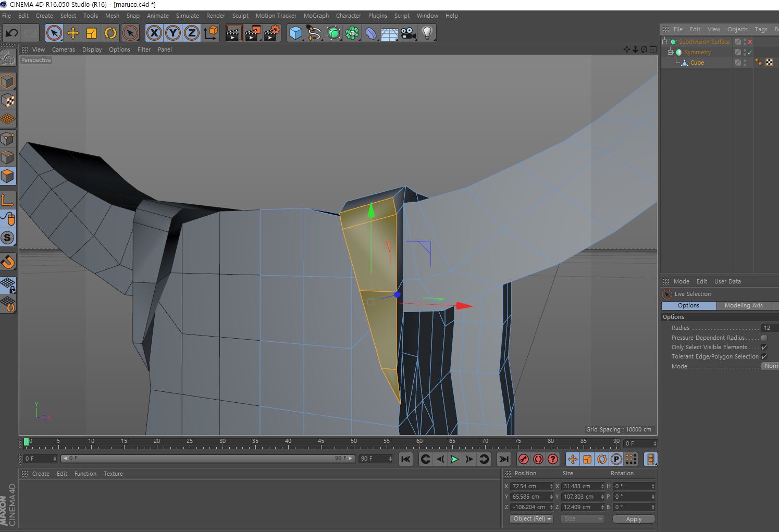Open viewport Cameras menu
Image resolution: width=779 pixels, height=532 pixels.
tap(64, 50)
